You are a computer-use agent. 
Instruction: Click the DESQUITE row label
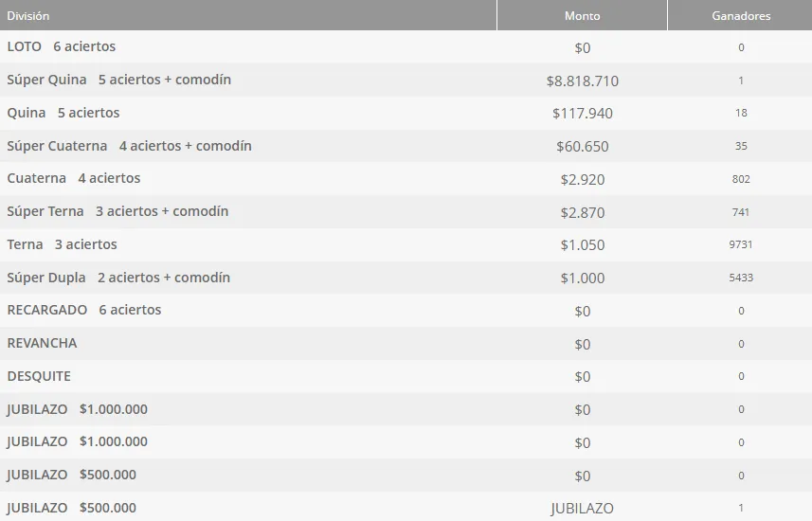point(39,376)
